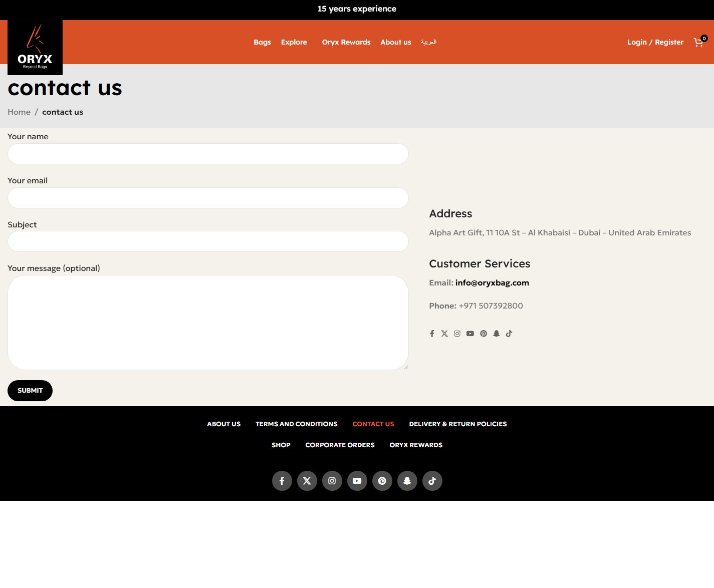Open About us in the header navigation
Screen dimensions: 714x588
(396, 42)
